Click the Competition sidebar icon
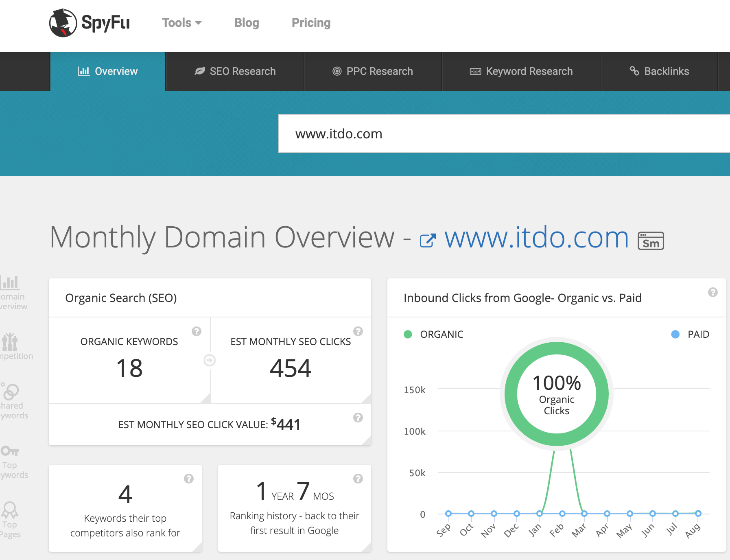The width and height of the screenshot is (730, 560). pyautogui.click(x=10, y=342)
